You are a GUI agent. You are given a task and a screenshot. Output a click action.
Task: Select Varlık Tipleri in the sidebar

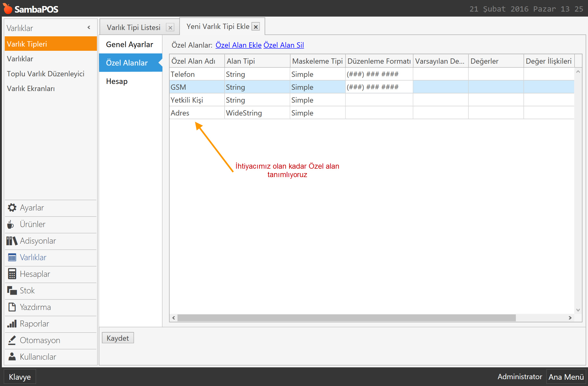click(51, 44)
